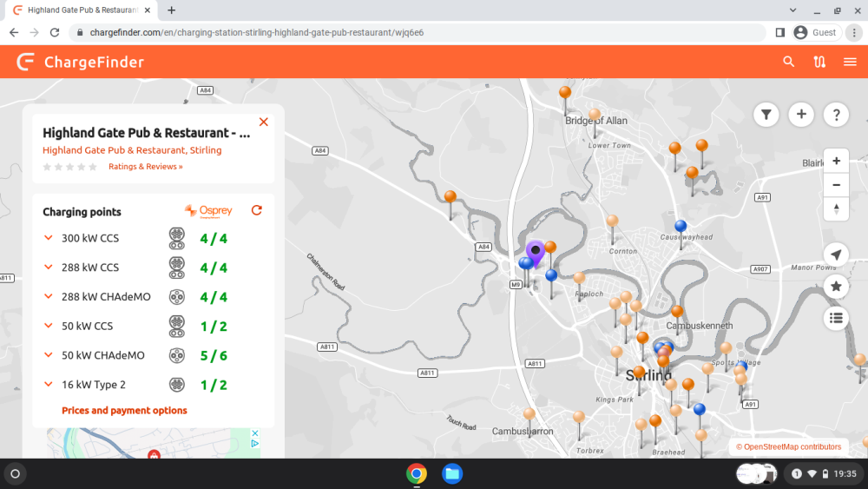Refresh charging point availability
This screenshot has height=489, width=868.
(x=256, y=210)
